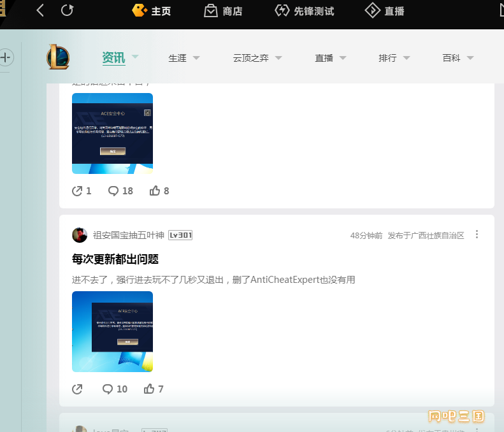Open the post titled 每次更新都出问题
Image resolution: width=504 pixels, height=432 pixels.
coord(115,259)
